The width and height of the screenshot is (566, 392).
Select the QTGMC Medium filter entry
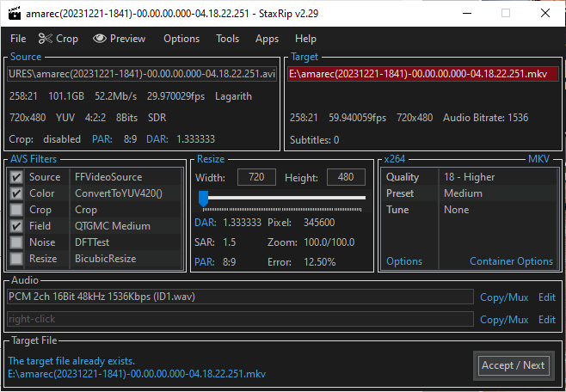coord(113,226)
